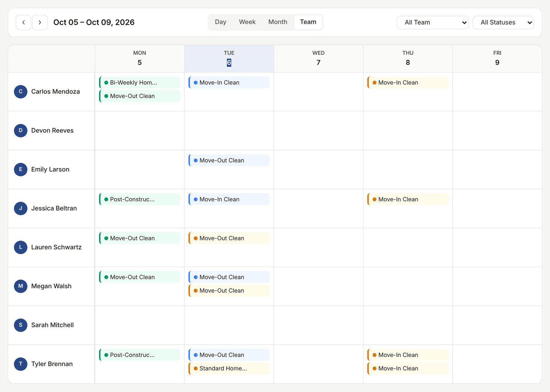Open Tyler Brennan's Standard Home job on Tuesday

pos(229,369)
